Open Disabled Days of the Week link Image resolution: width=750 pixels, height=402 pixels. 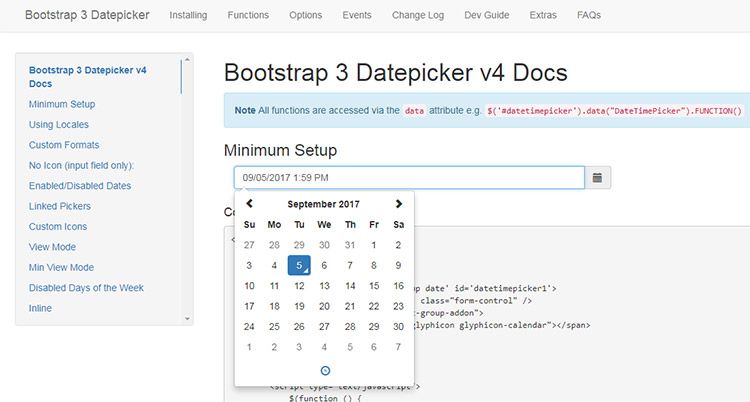(87, 288)
